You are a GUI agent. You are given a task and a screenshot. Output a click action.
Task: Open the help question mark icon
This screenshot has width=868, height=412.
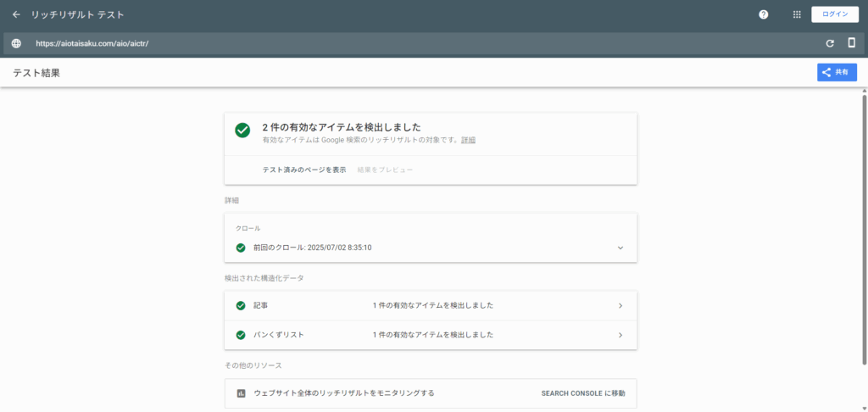pyautogui.click(x=764, y=15)
